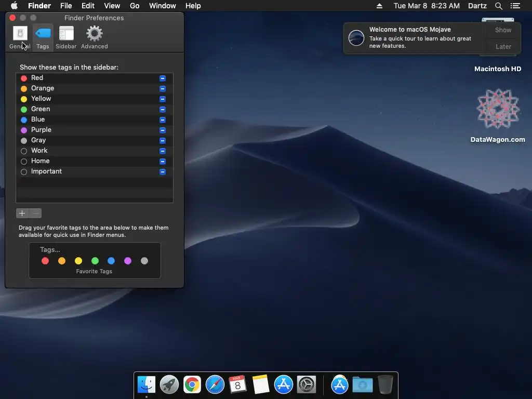
Task: Open Notes from the Dock
Action: [261, 385]
